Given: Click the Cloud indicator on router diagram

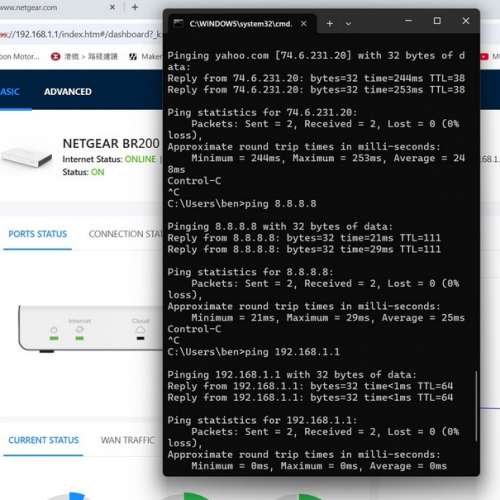Looking at the screenshot, I should 141,330.
